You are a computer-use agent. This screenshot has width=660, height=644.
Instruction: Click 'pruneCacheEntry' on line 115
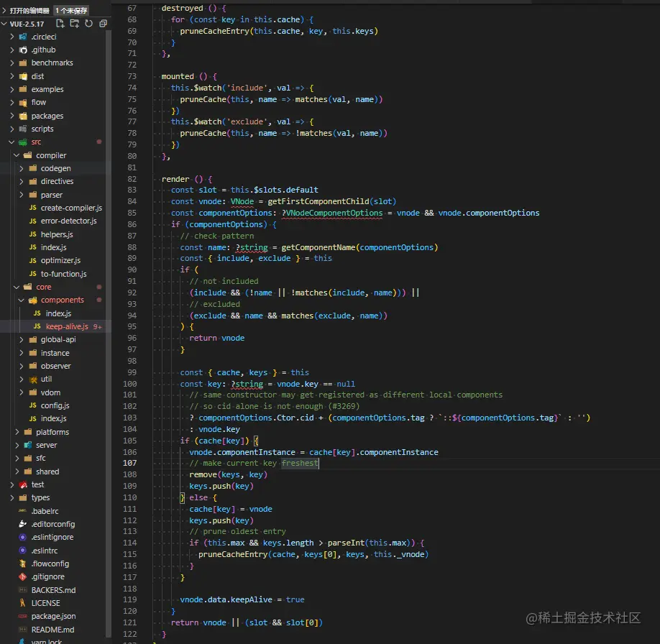click(233, 555)
